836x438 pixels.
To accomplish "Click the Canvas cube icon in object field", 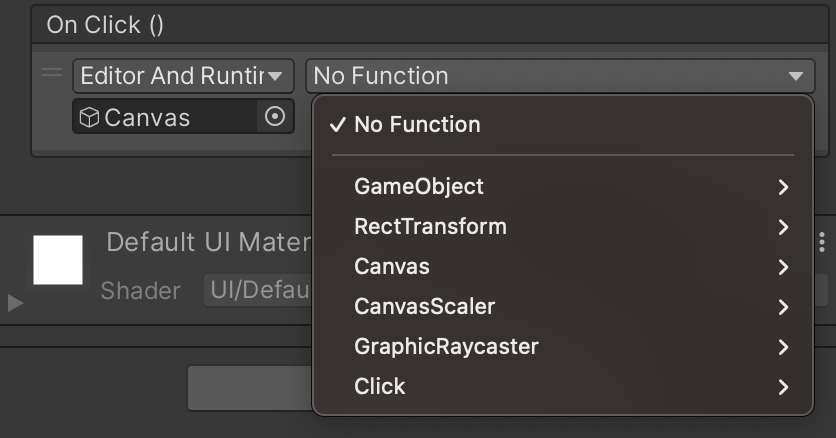I will click(89, 117).
